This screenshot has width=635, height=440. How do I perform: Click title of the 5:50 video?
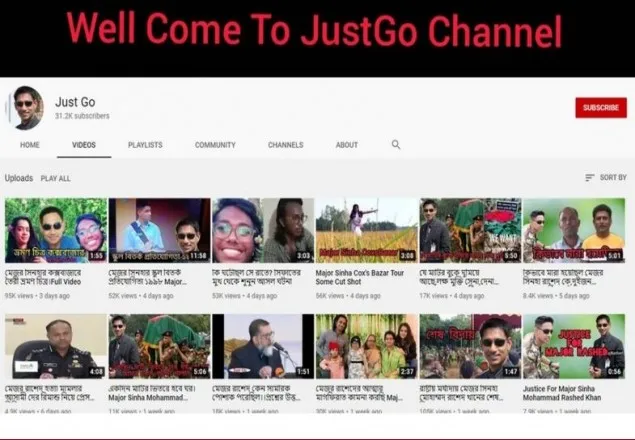click(x=459, y=277)
